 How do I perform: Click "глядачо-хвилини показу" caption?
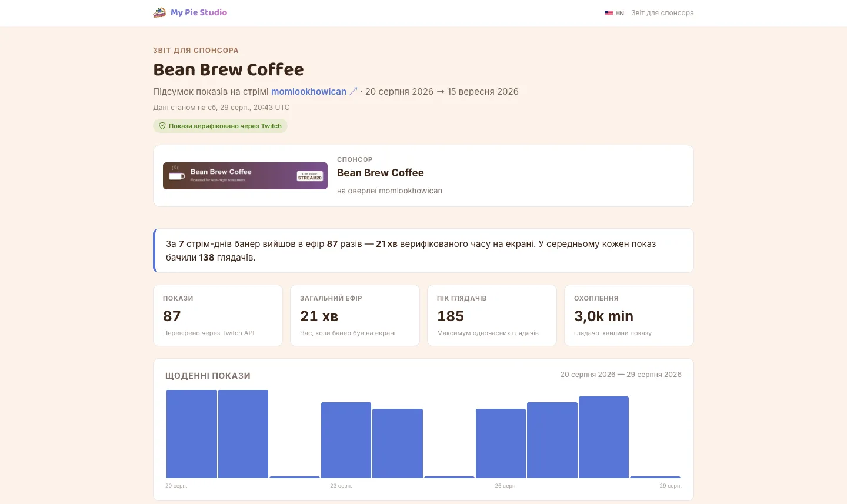point(613,333)
